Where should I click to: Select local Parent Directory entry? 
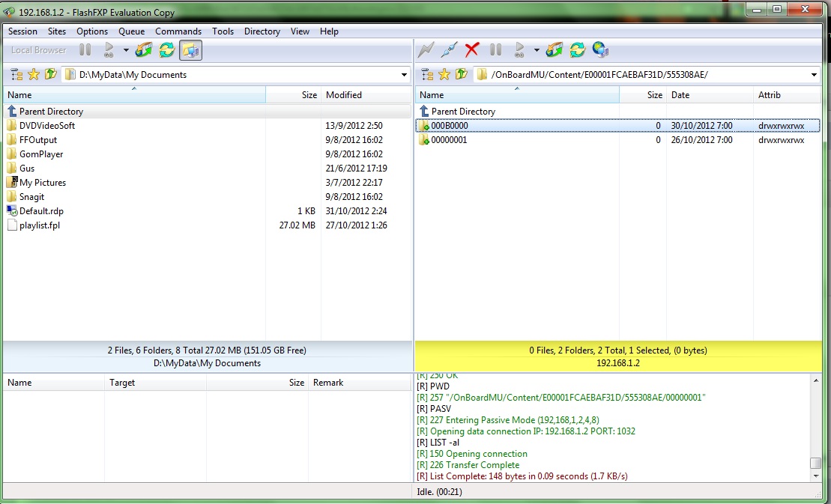click(208, 111)
